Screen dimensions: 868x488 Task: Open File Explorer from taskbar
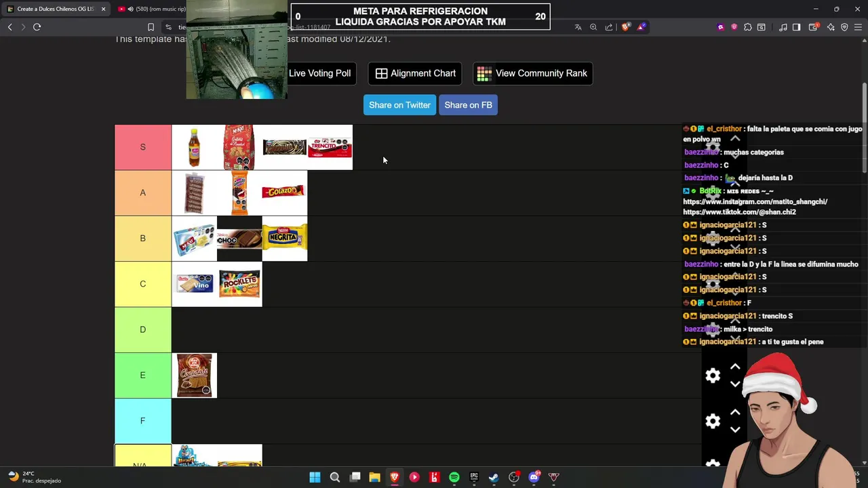pos(374,477)
